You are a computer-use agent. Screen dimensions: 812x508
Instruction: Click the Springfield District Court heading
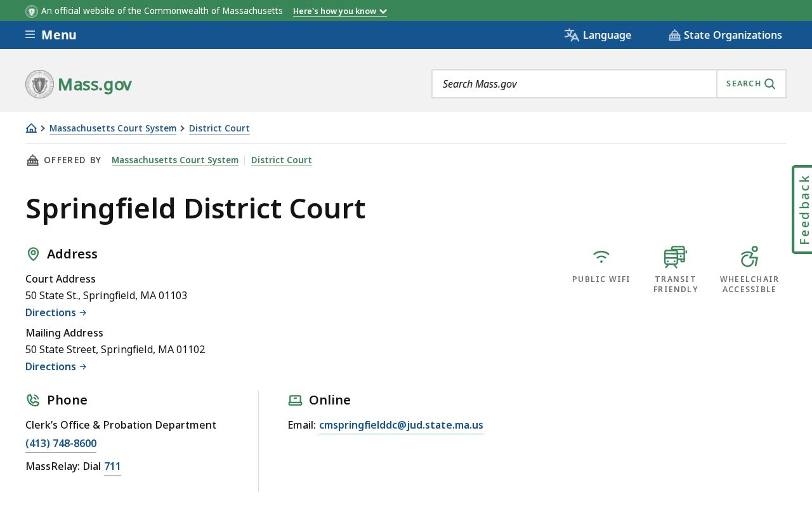(x=195, y=208)
